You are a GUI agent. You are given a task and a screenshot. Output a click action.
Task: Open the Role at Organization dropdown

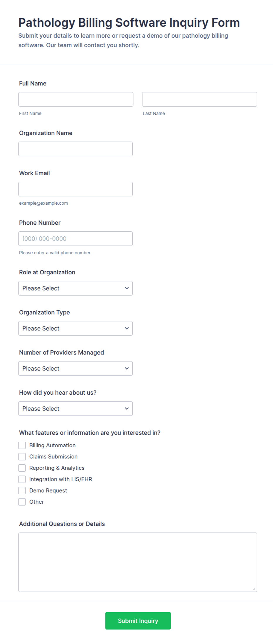pyautogui.click(x=75, y=288)
